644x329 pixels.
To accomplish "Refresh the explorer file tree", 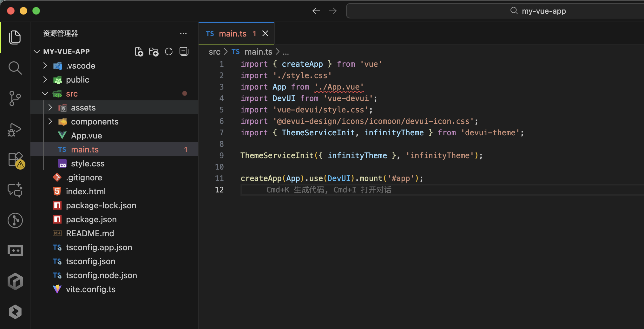I will [169, 51].
